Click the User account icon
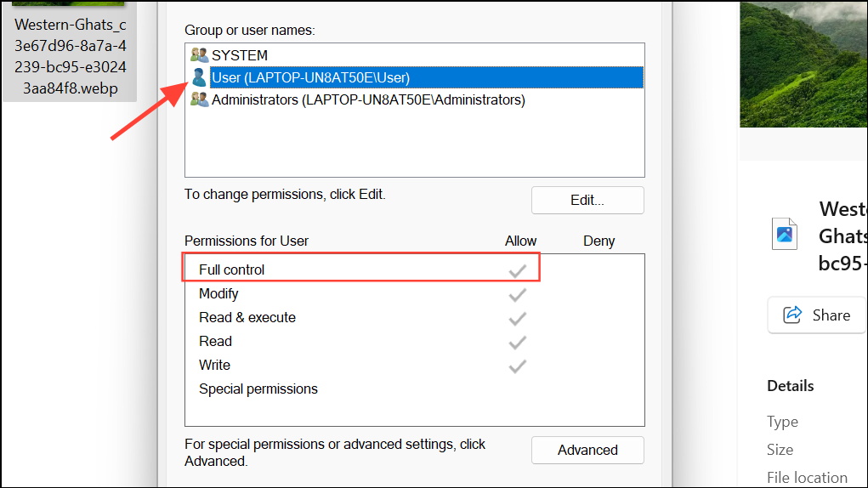The height and width of the screenshot is (488, 868). point(199,77)
